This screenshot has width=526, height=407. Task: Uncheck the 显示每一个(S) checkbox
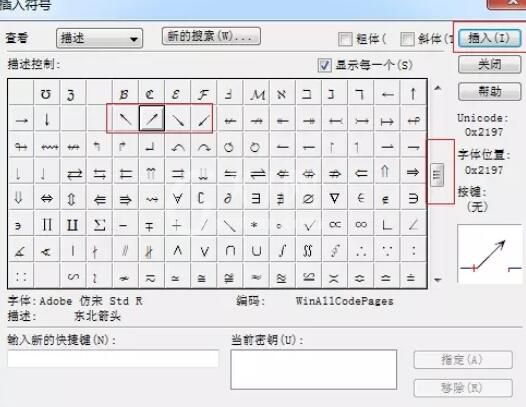click(x=324, y=65)
